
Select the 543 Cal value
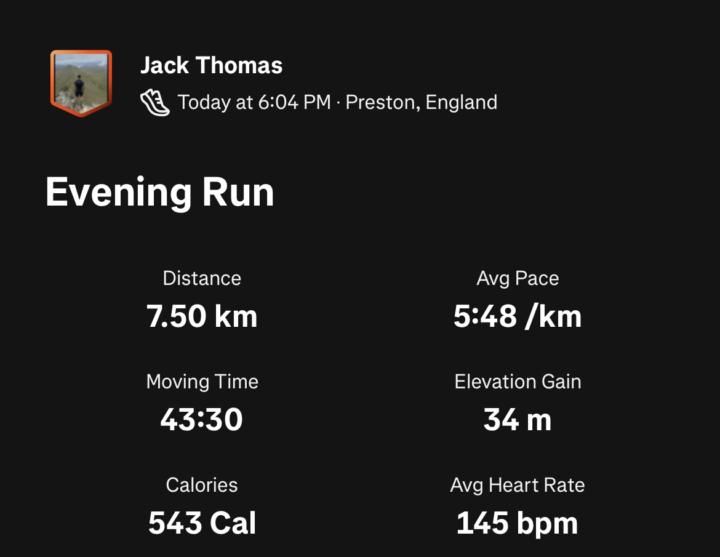[x=202, y=523]
